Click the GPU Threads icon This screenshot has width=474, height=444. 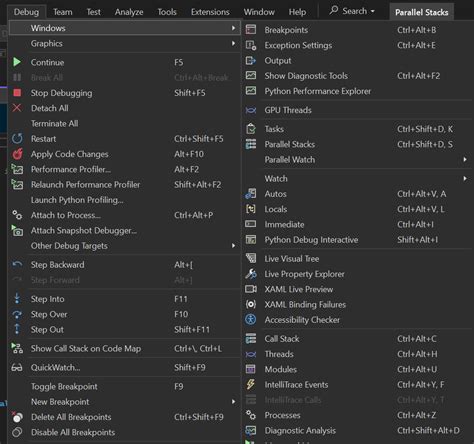click(x=251, y=110)
